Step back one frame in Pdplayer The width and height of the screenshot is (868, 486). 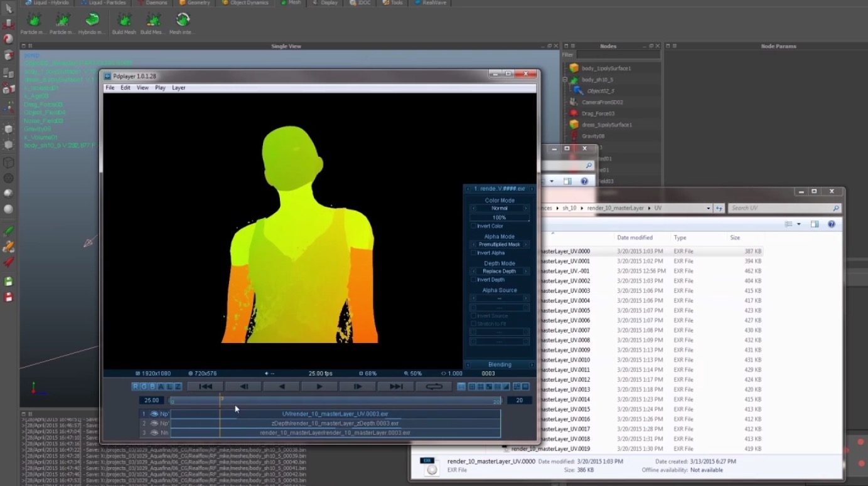click(x=244, y=387)
